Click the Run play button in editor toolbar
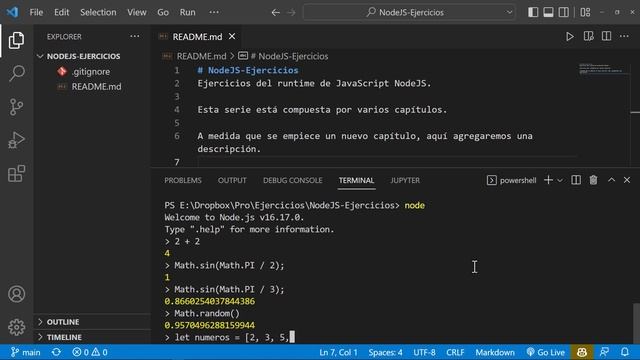The width and height of the screenshot is (640, 360). tap(569, 37)
